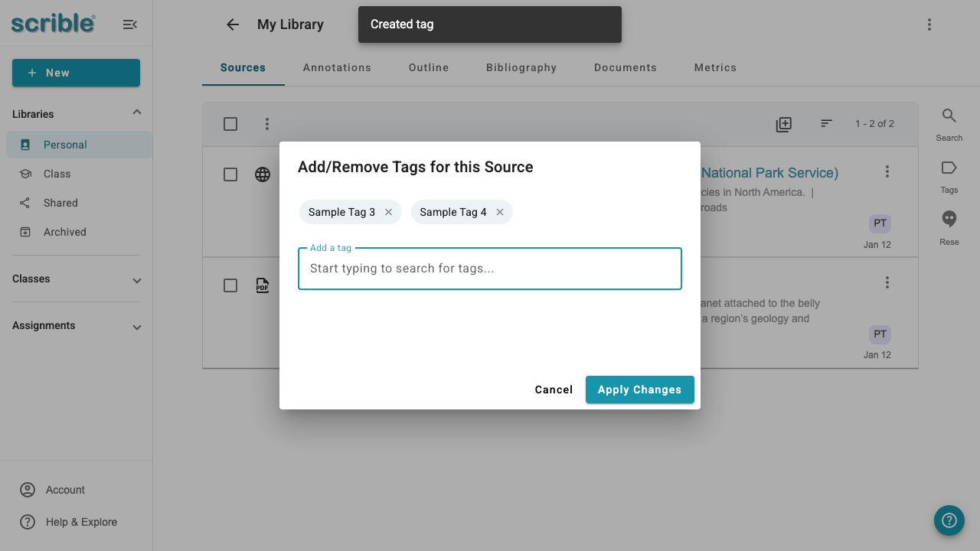This screenshot has width=980, height=551.
Task: Switch to the Outline tab
Action: 429,67
